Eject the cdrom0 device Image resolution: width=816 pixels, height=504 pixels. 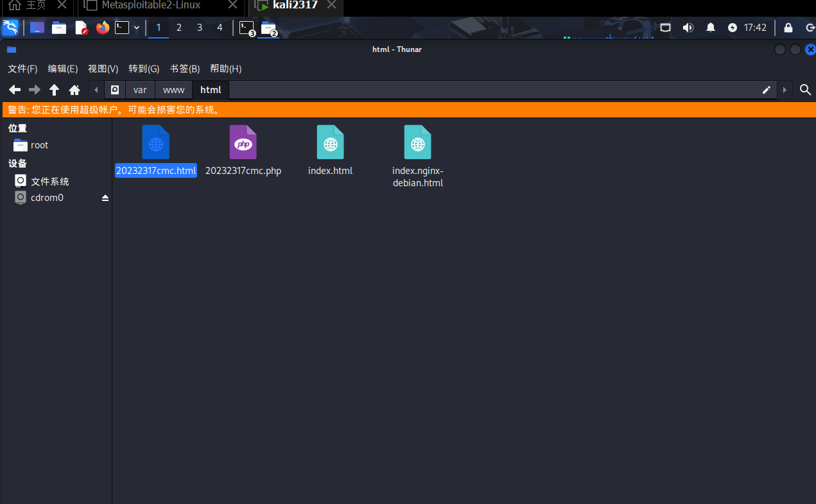(x=105, y=198)
